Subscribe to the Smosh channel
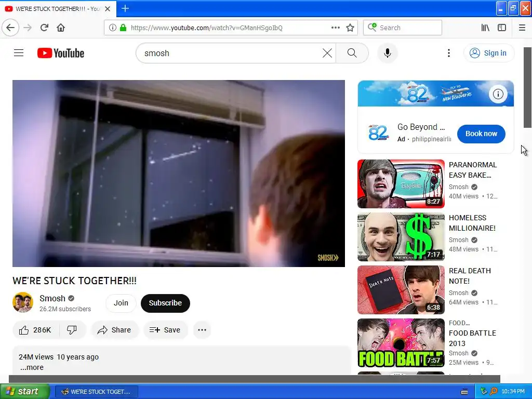Screen dimensions: 532x399 165,303
